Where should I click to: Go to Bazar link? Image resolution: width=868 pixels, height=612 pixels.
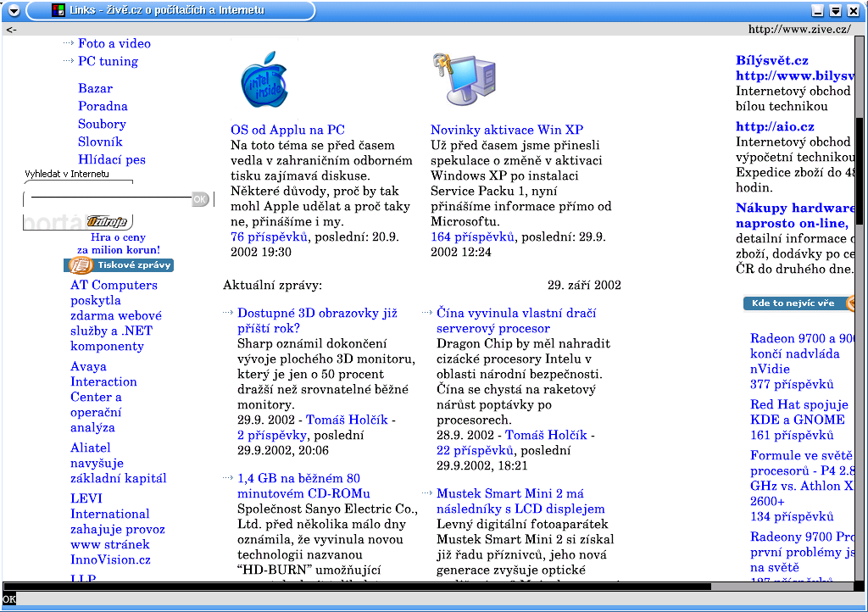click(95, 88)
